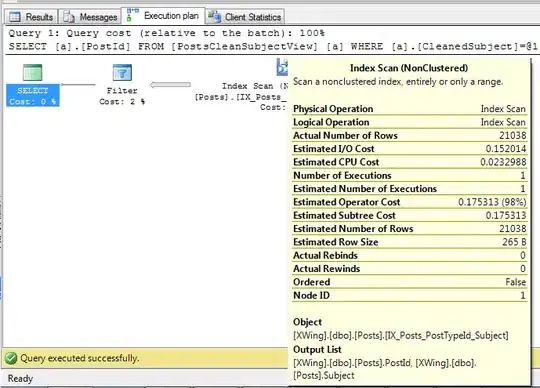540x388 pixels.
Task: Select the Filter operator icon
Action: [122, 72]
